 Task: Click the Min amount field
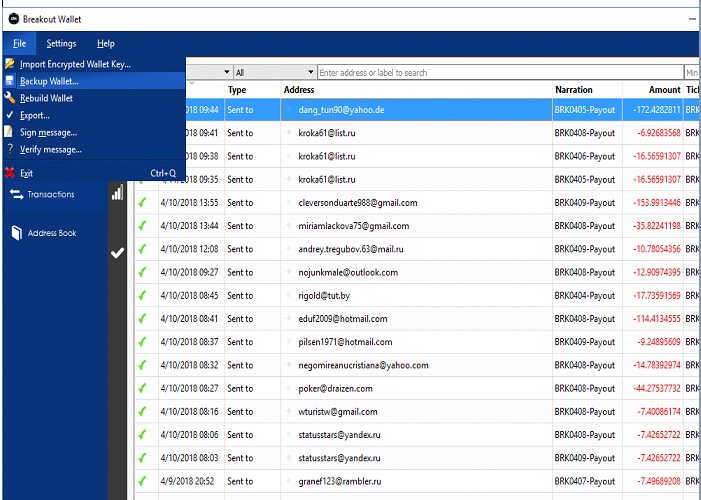tap(693, 72)
